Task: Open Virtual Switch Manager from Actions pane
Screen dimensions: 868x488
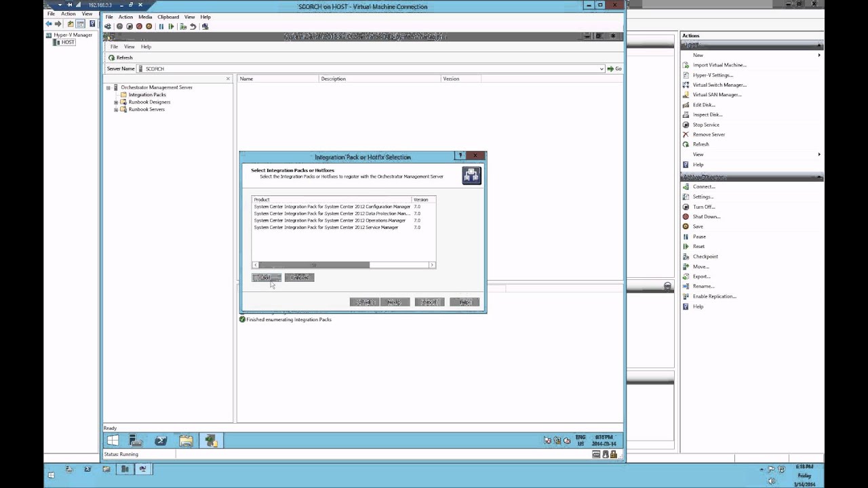Action: point(719,85)
